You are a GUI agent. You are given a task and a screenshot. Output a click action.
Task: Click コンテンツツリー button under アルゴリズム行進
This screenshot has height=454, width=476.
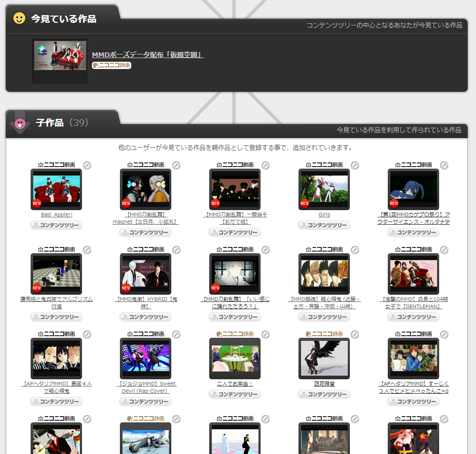coord(57,317)
